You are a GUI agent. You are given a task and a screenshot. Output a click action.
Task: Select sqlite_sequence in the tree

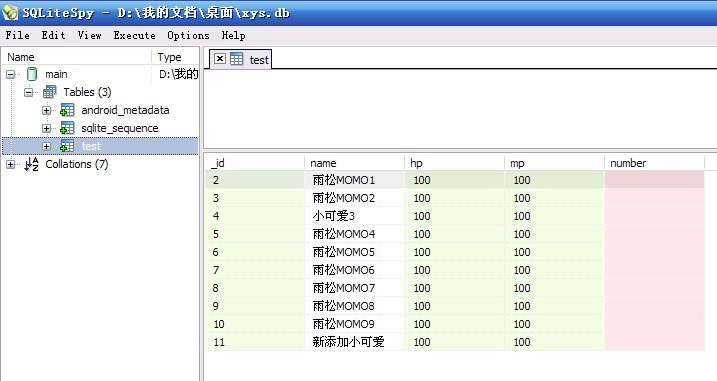[x=120, y=128]
